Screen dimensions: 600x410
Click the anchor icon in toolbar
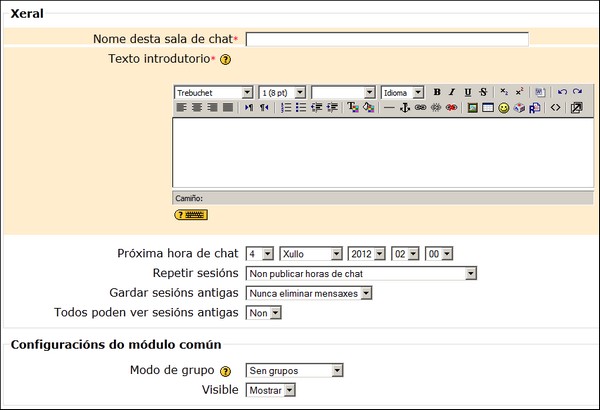405,108
